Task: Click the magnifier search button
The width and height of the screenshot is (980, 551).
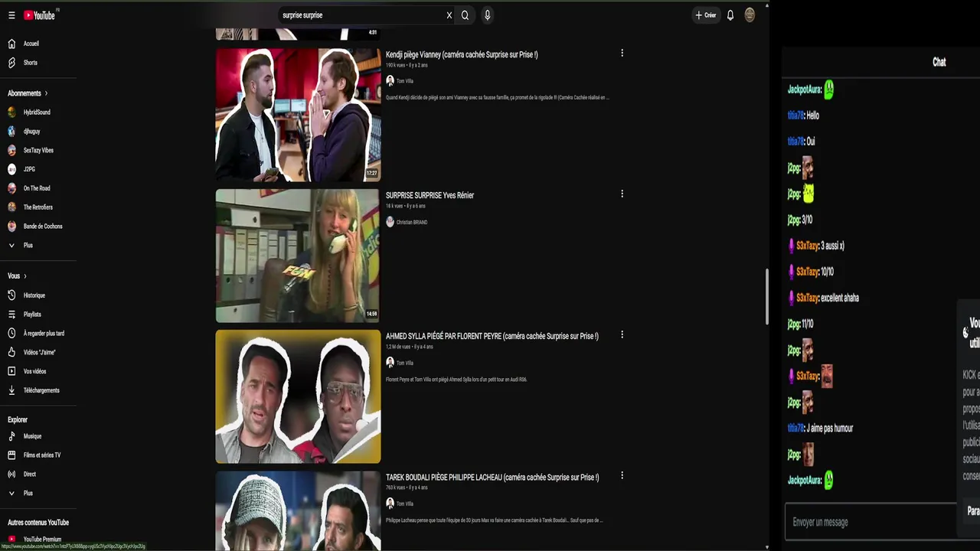Action: tap(465, 15)
